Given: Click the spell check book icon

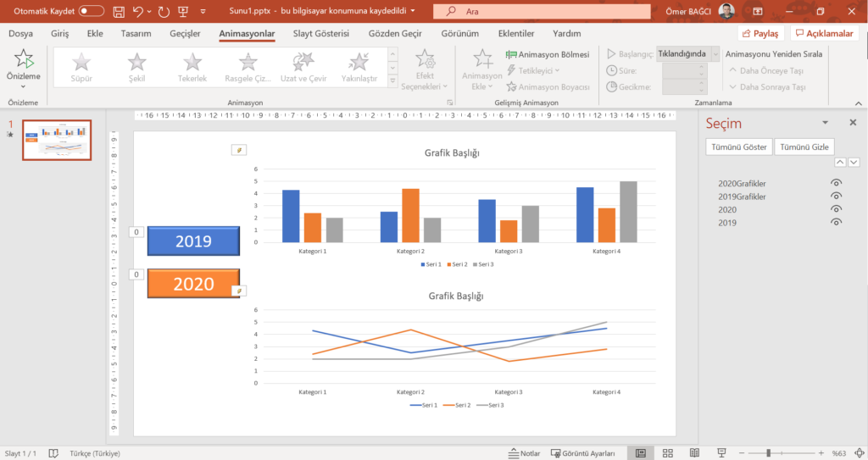Looking at the screenshot, I should tap(53, 453).
